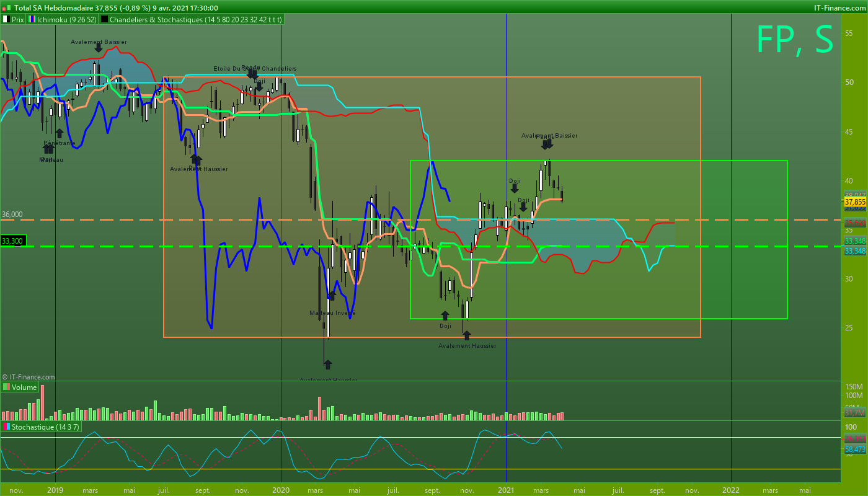The width and height of the screenshot is (868, 496).
Task: Click the candlestick icon beside the Total SA title
Action: (6, 8)
